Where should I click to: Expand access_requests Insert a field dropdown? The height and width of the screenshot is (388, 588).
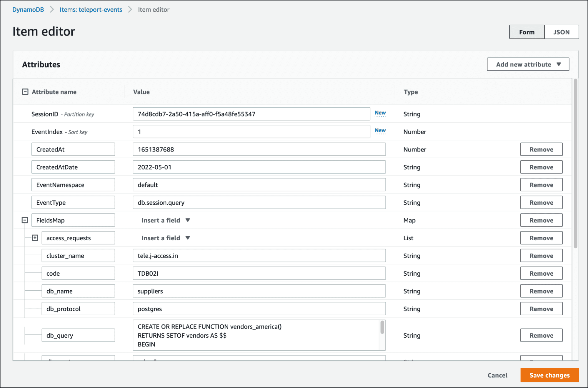[166, 238]
